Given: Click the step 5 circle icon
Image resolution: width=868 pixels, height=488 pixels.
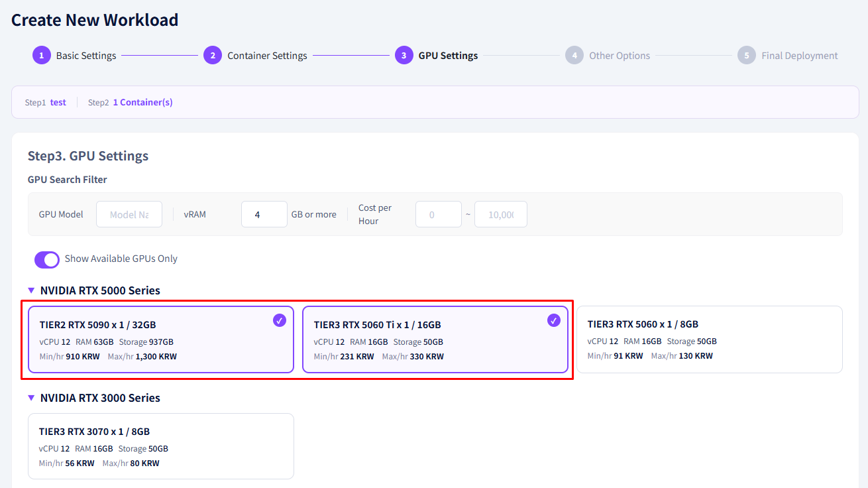Looking at the screenshot, I should pyautogui.click(x=747, y=55).
